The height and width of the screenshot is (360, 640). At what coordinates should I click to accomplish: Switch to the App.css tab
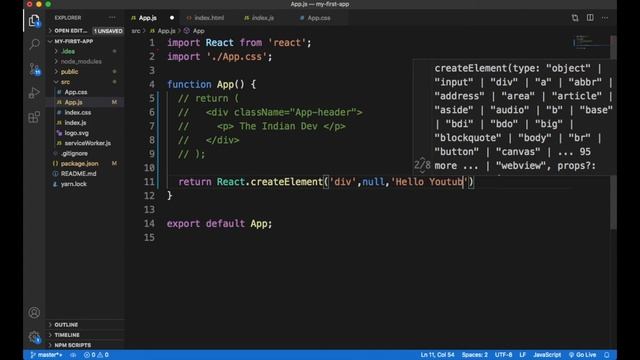coord(315,18)
